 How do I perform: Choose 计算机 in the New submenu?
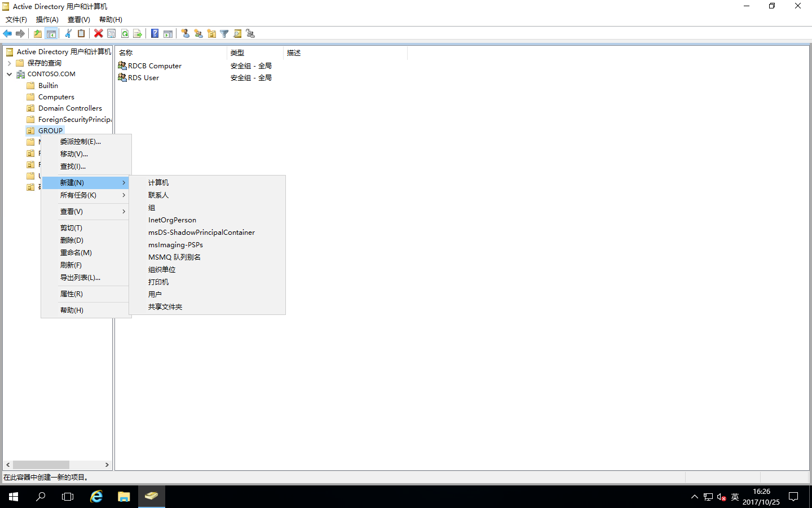coord(207,183)
